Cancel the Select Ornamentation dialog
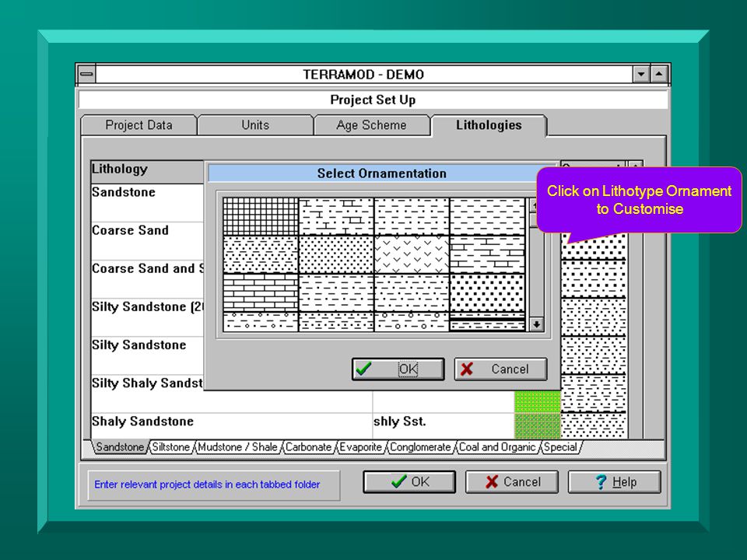 click(500, 369)
